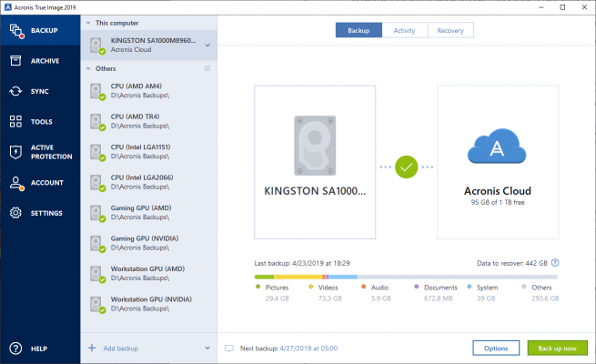596x364 pixels.
Task: Click the Audio 5.9 GB legend label
Action: tap(380, 293)
